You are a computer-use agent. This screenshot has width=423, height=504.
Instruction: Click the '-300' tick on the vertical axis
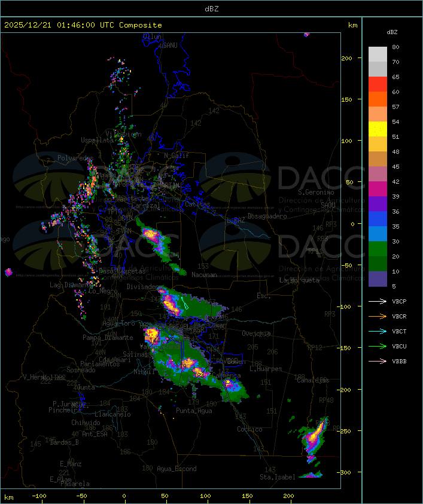(345, 472)
